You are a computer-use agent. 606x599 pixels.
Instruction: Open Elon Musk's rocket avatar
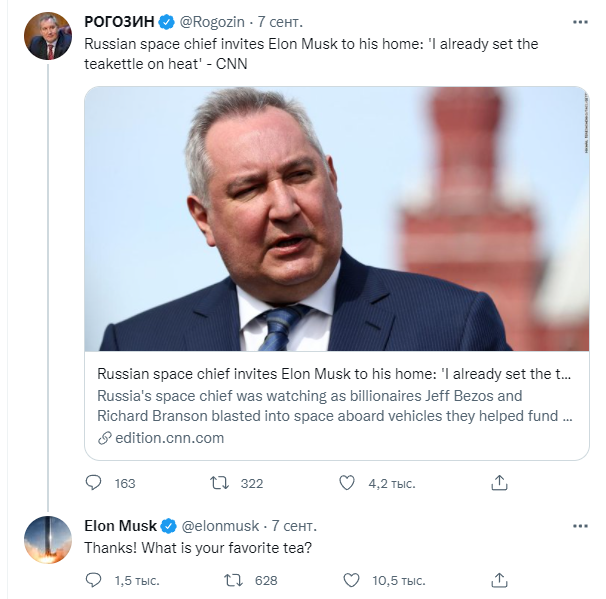tap(47, 541)
